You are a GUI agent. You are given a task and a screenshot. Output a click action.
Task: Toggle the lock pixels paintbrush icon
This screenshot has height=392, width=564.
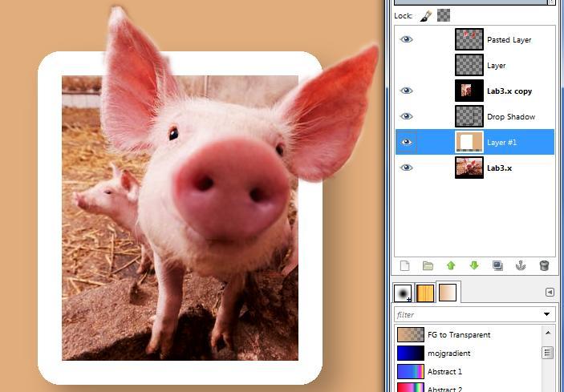coord(426,16)
